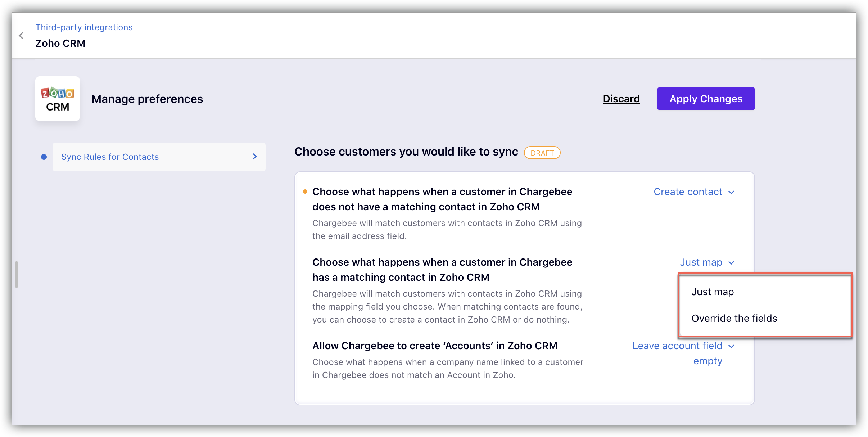Viewport: 868px width, 437px height.
Task: Click the right chevron in Sync Rules row
Action: [254, 157]
